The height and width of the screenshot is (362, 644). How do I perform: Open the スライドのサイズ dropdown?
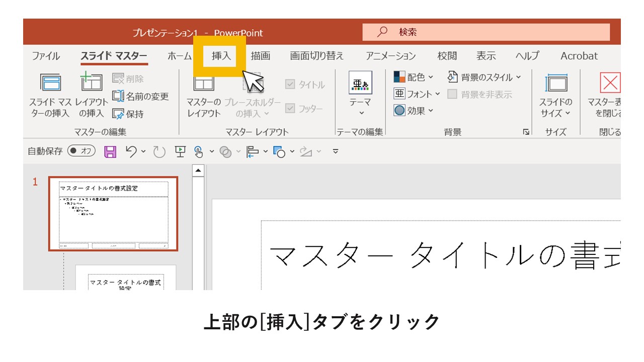555,96
